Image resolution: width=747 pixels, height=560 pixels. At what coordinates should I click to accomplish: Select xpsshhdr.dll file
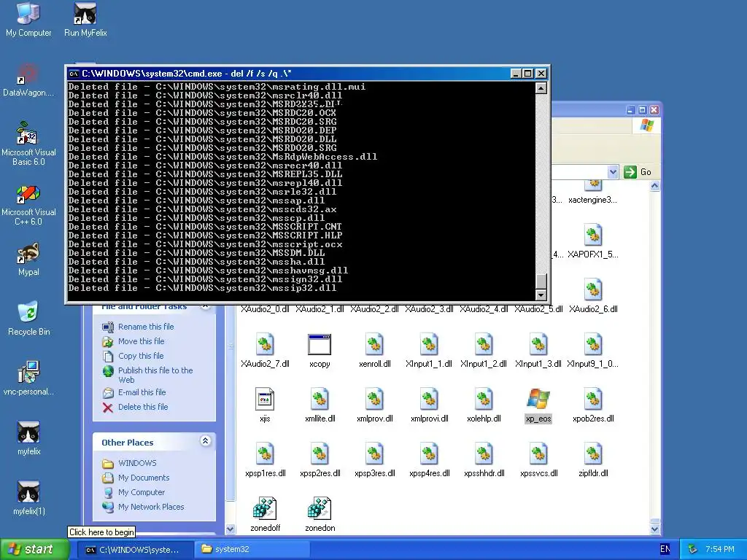click(484, 461)
